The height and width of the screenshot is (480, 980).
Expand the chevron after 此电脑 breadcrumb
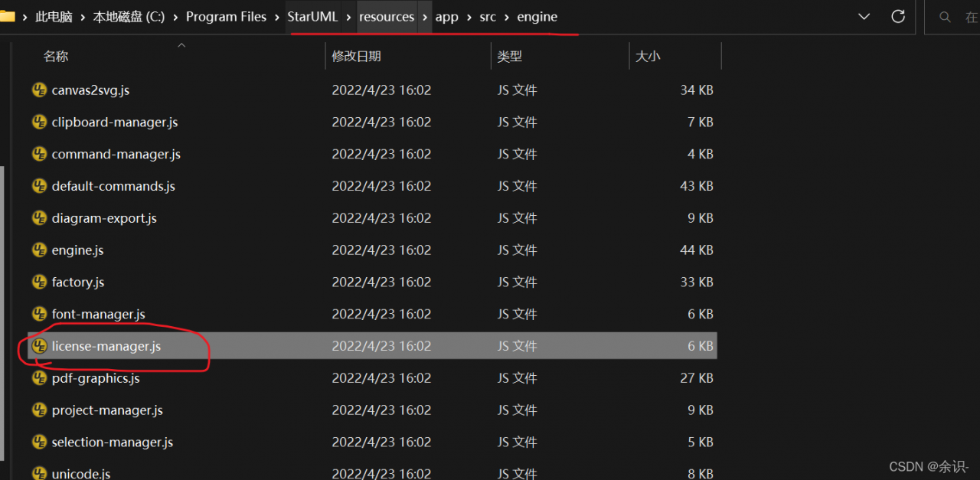coord(83,17)
